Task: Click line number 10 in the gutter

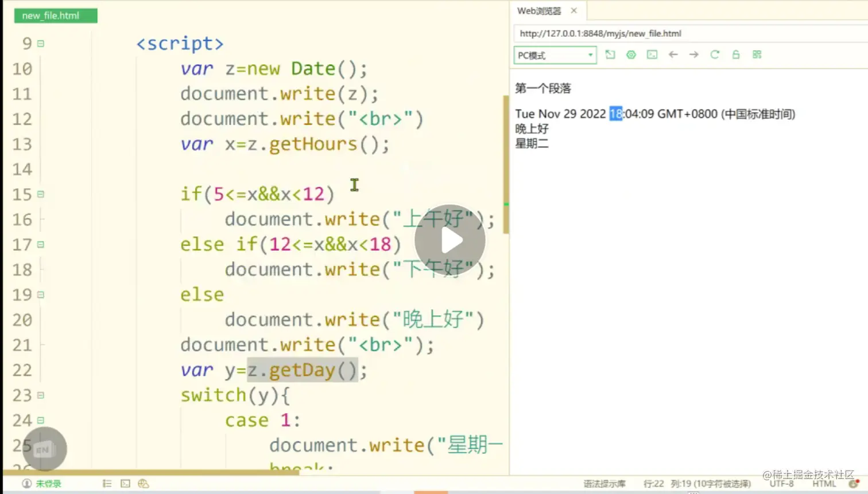Action: 22,69
